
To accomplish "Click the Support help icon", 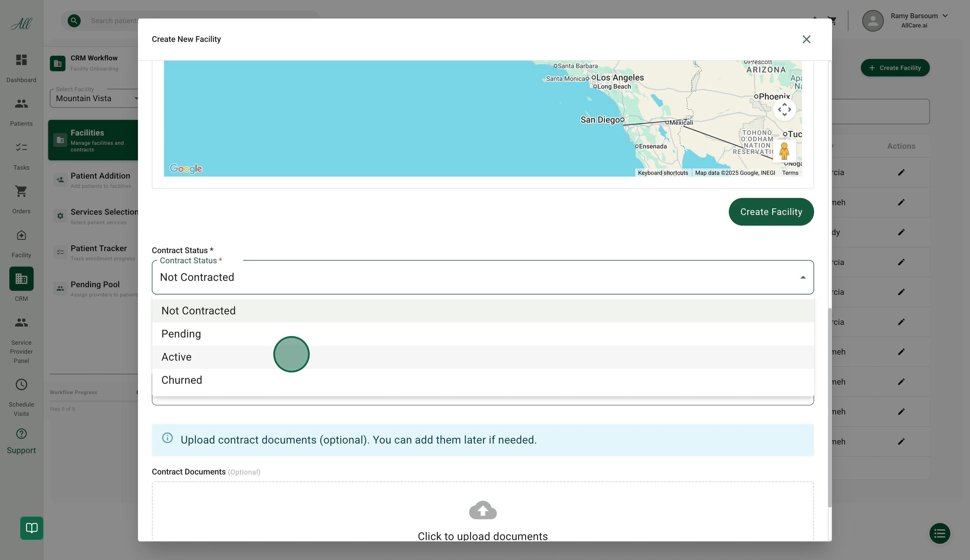I will 21,434.
